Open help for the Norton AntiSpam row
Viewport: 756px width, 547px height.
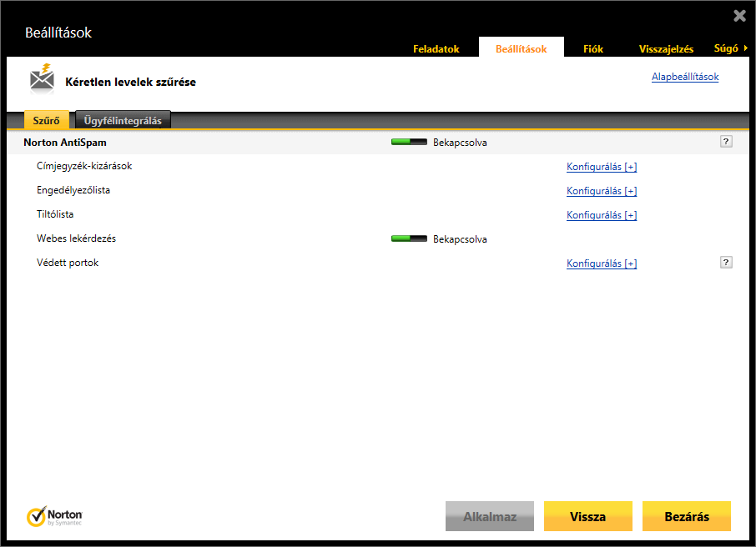click(x=726, y=141)
